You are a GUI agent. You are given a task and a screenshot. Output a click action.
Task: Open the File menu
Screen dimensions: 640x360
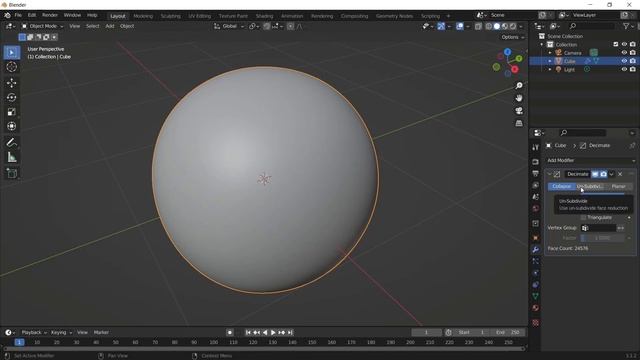[x=18, y=15]
